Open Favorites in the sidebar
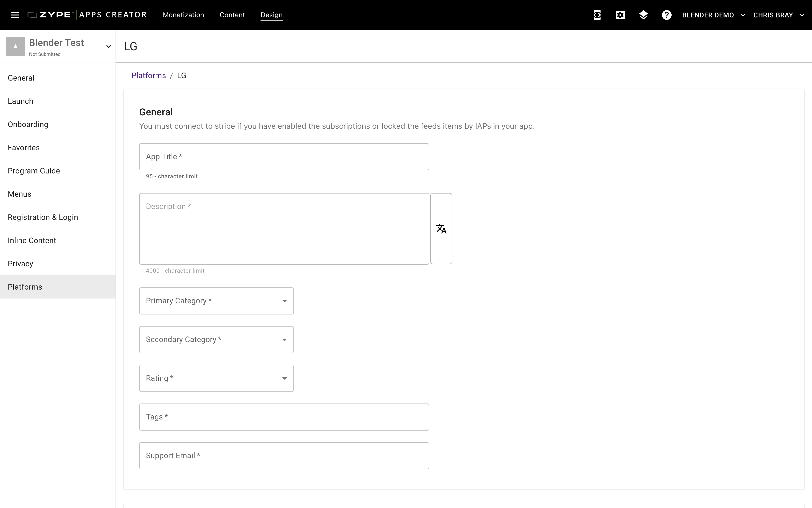This screenshot has height=508, width=812. (58, 148)
